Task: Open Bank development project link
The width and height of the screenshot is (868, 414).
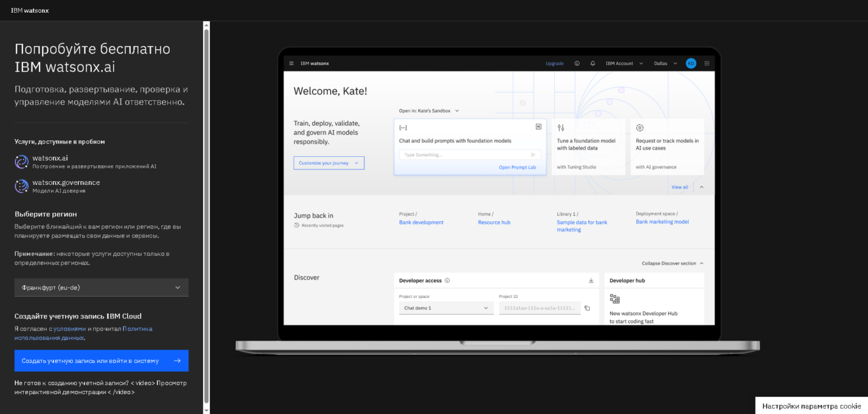Action: pyautogui.click(x=421, y=222)
